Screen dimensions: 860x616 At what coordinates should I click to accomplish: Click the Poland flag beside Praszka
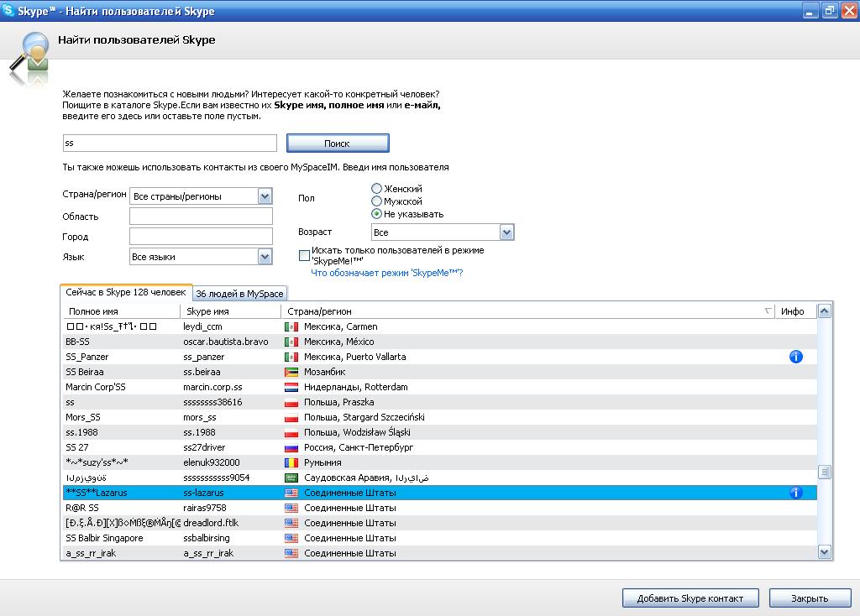coord(291,402)
